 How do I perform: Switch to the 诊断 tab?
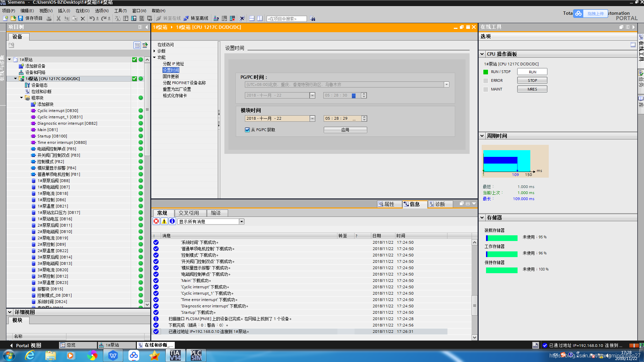pos(440,204)
